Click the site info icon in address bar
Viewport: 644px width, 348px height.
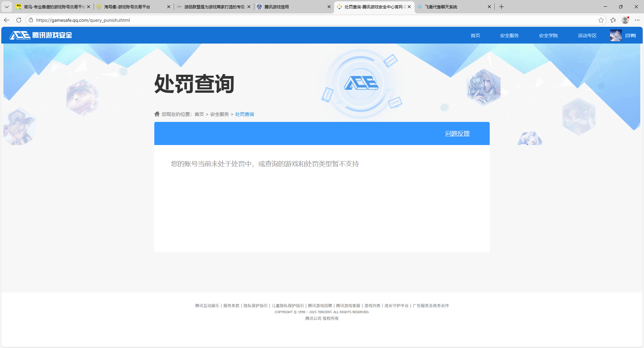tap(31, 20)
